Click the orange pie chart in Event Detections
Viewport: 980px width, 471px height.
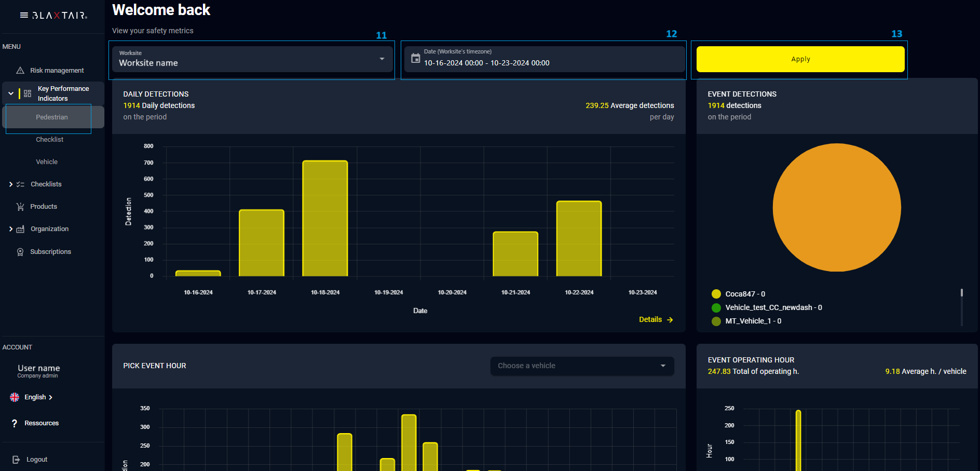tap(836, 208)
